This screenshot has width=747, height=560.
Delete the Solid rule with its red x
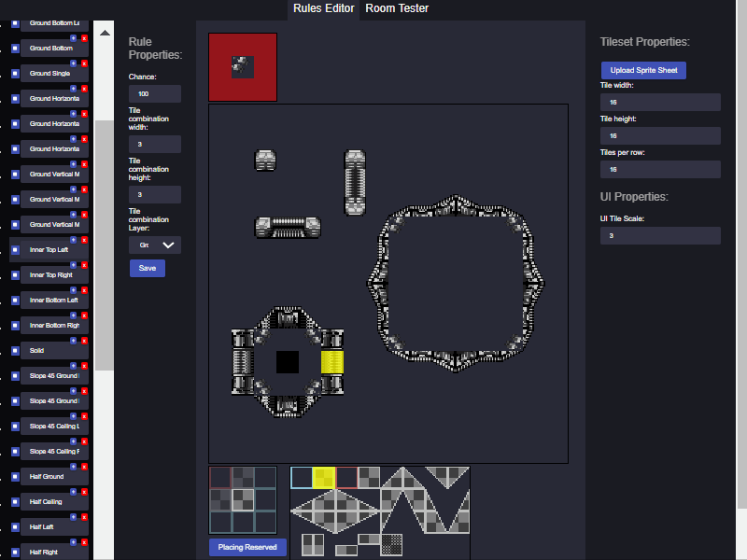coord(84,341)
